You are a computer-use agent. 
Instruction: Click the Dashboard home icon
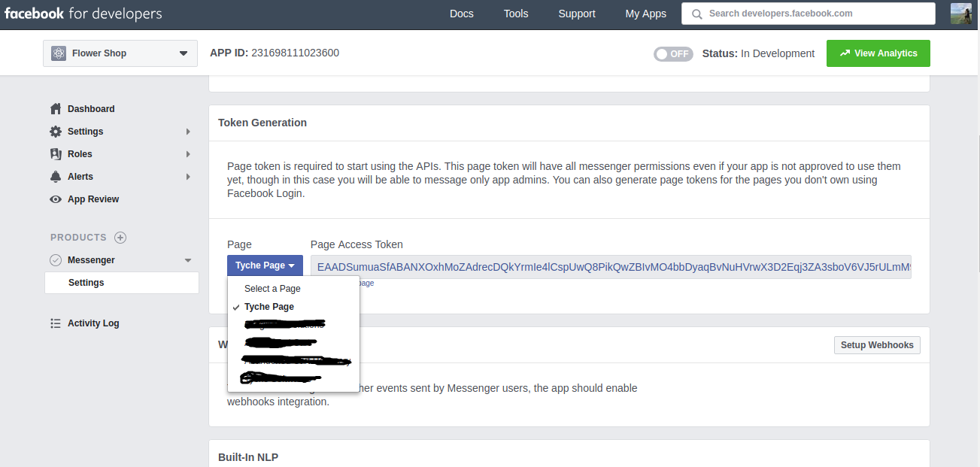coord(56,109)
